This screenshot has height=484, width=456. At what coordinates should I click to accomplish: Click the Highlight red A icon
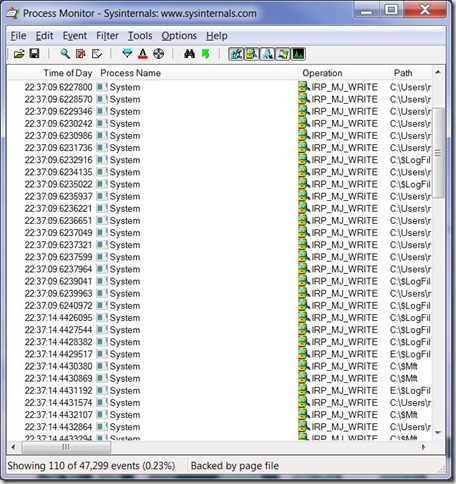143,54
